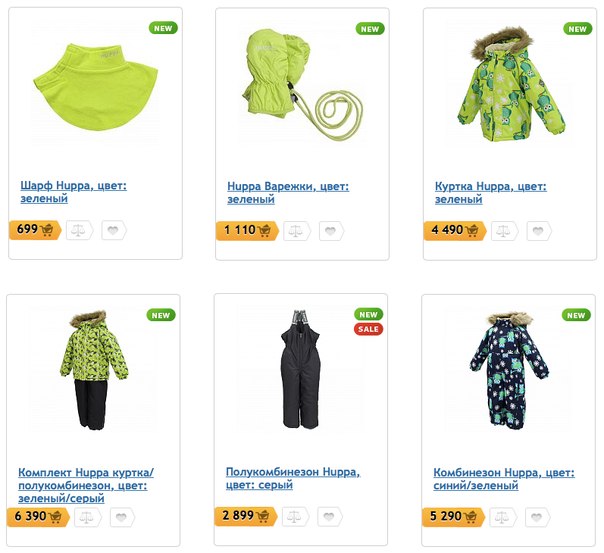Compare the green Huppa jacket via scales icon
Viewport: 604px width, 553px height.
point(504,231)
